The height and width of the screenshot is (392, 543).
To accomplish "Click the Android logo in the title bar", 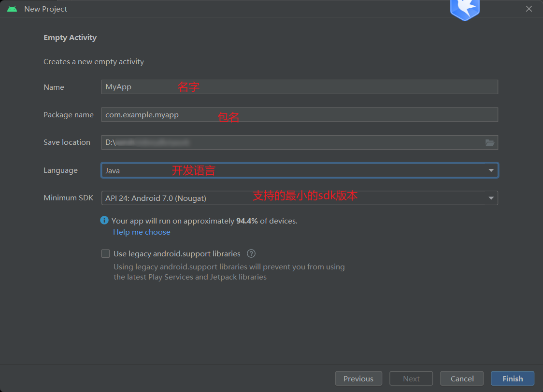I will click(x=12, y=9).
